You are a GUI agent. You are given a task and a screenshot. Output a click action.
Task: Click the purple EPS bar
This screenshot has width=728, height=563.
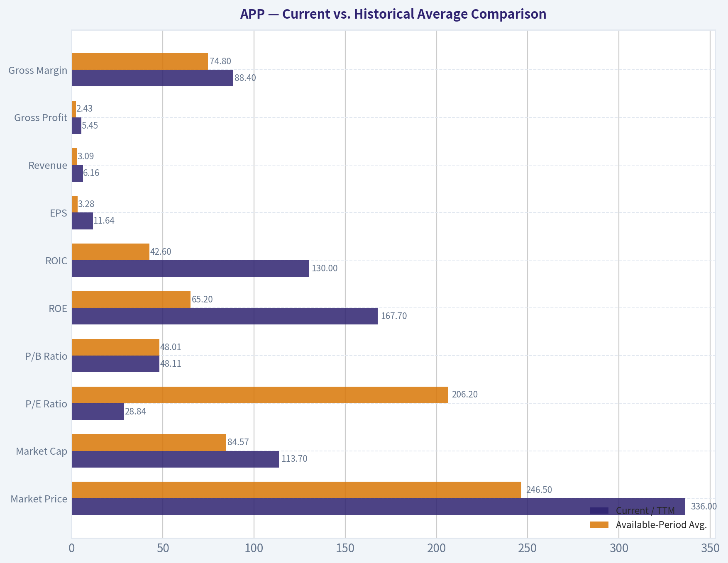pos(83,221)
